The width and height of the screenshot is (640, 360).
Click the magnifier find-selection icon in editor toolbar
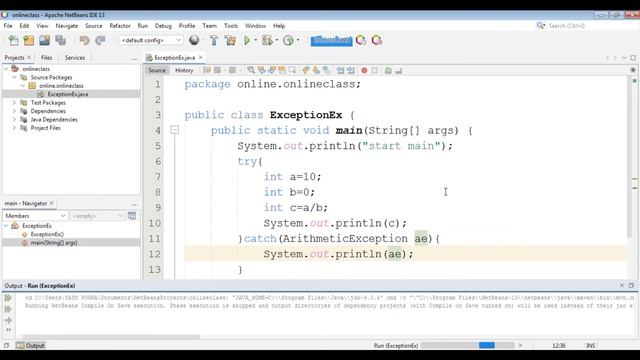tap(251, 70)
